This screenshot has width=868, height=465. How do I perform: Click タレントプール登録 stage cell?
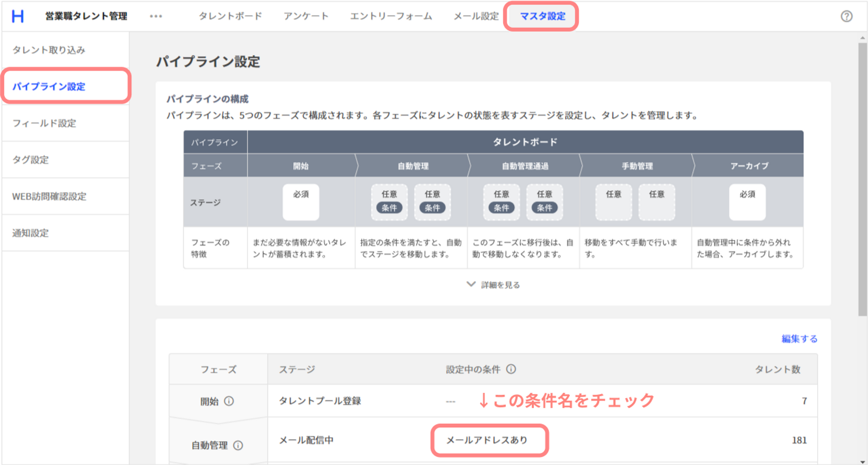tap(320, 401)
